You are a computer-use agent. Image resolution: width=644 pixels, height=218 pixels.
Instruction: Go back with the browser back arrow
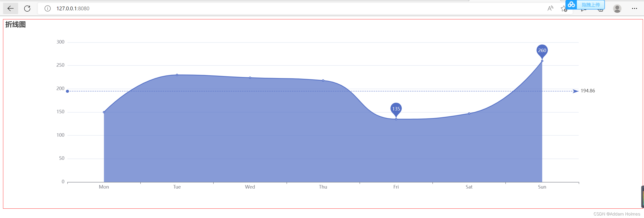coord(10,9)
